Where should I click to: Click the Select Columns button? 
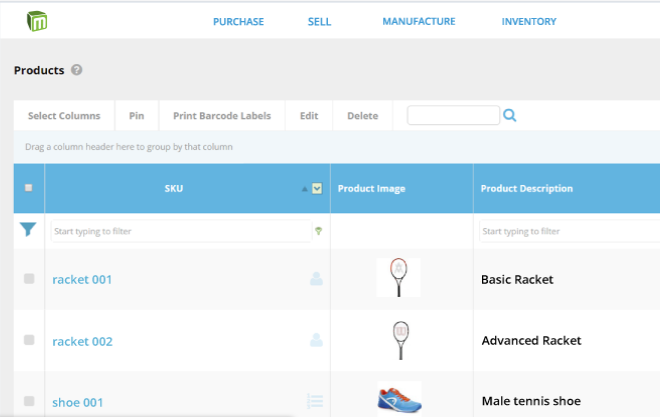(x=64, y=116)
